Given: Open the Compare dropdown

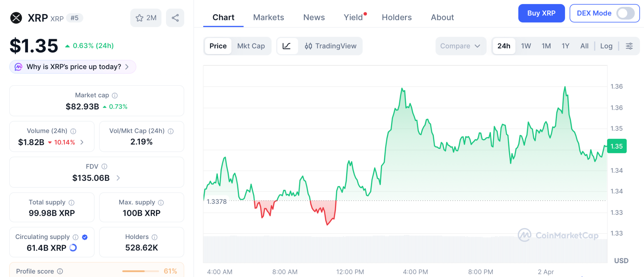Looking at the screenshot, I should 460,46.
